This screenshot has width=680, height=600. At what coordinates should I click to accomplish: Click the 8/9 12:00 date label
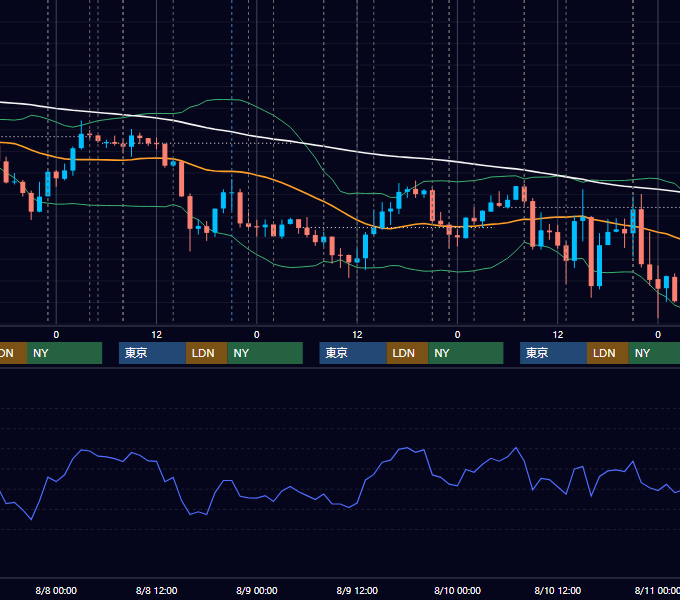357,590
